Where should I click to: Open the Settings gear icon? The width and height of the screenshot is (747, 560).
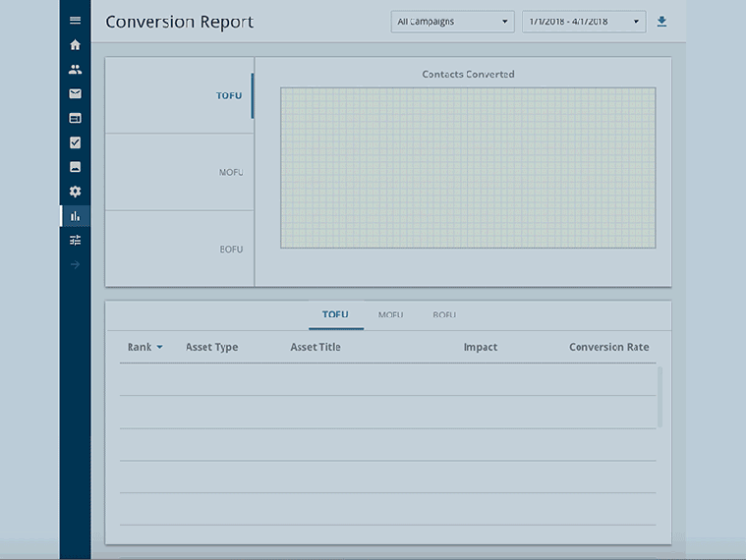click(76, 192)
